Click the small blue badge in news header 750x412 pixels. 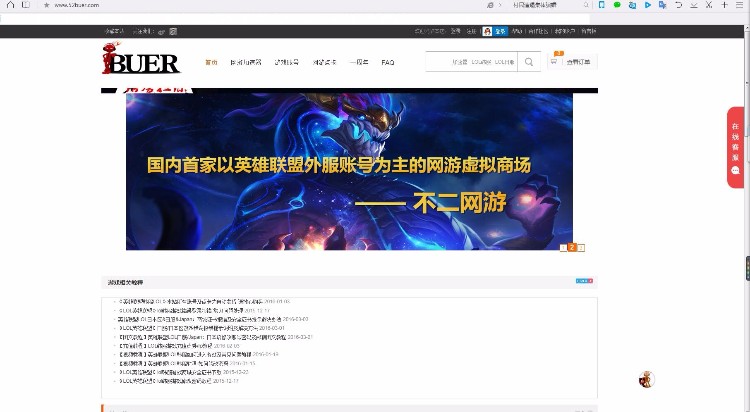pos(585,281)
